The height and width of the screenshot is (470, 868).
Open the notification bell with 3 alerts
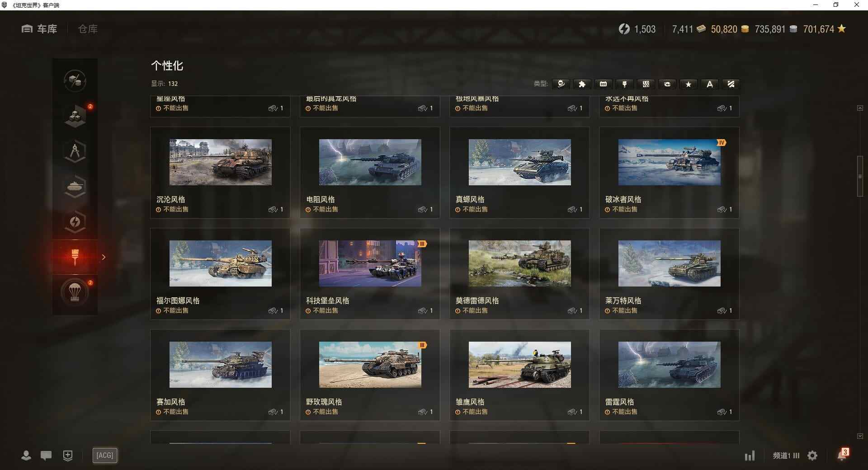point(842,455)
